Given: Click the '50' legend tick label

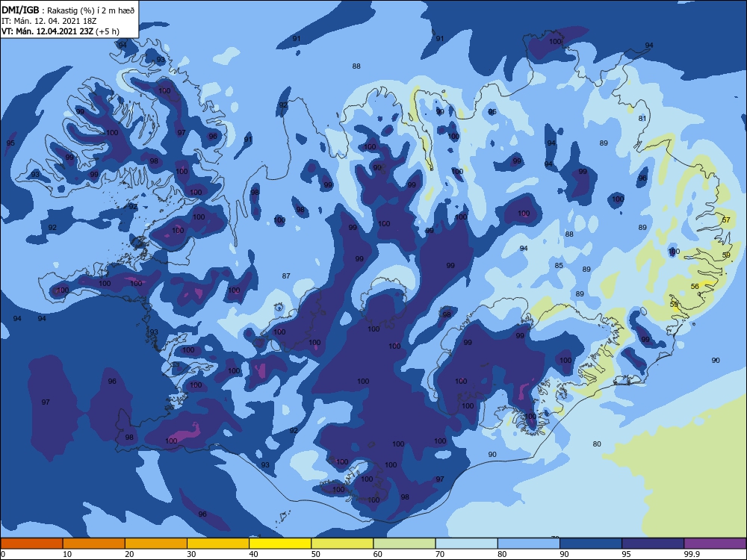Looking at the screenshot, I should click(x=315, y=554).
